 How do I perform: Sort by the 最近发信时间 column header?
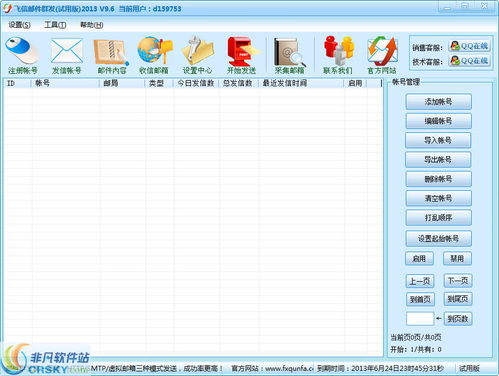coord(301,83)
